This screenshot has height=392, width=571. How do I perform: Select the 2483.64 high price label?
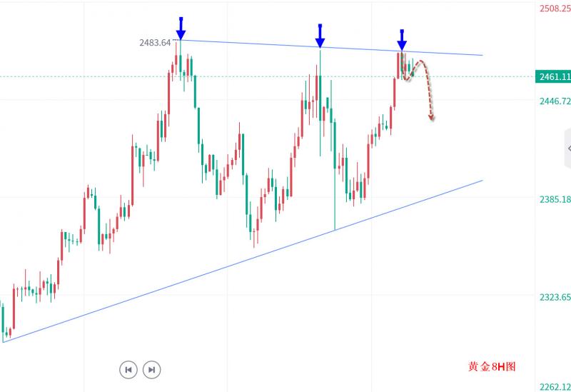[155, 43]
